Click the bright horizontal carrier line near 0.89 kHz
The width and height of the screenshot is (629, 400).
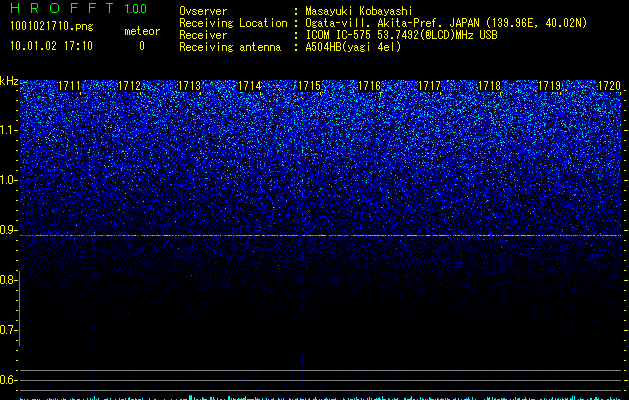tap(320, 236)
